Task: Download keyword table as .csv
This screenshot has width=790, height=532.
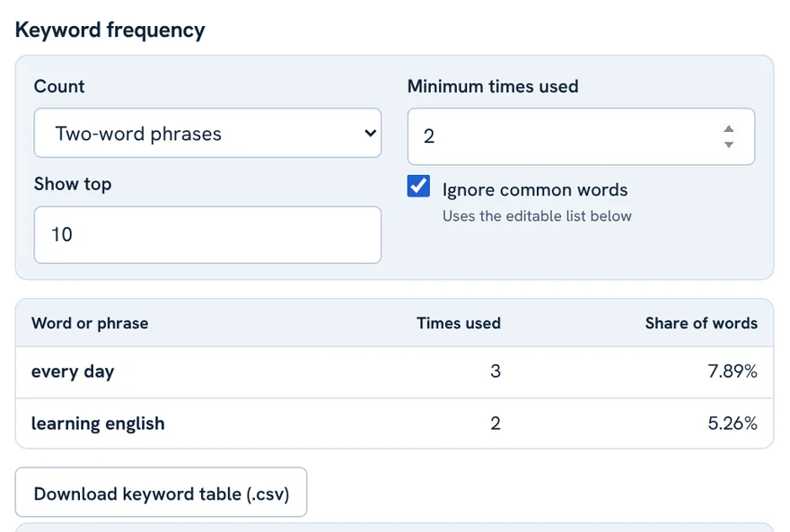Action: 162,493
